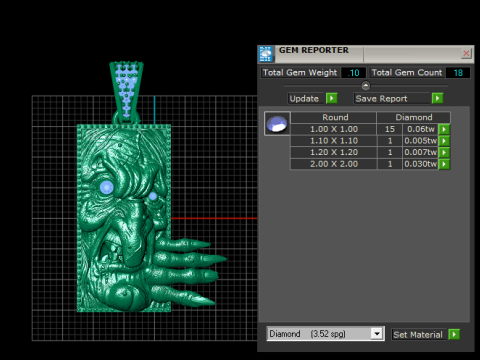Select the small blue eye gem on model
The width and height of the screenshot is (480, 360).
pyautogui.click(x=153, y=196)
